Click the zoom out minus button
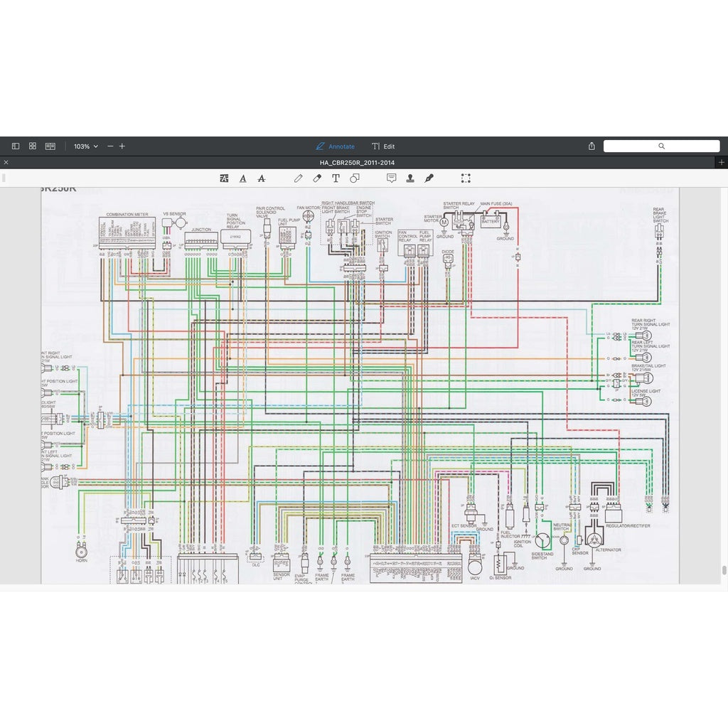The width and height of the screenshot is (728, 728). tap(110, 146)
